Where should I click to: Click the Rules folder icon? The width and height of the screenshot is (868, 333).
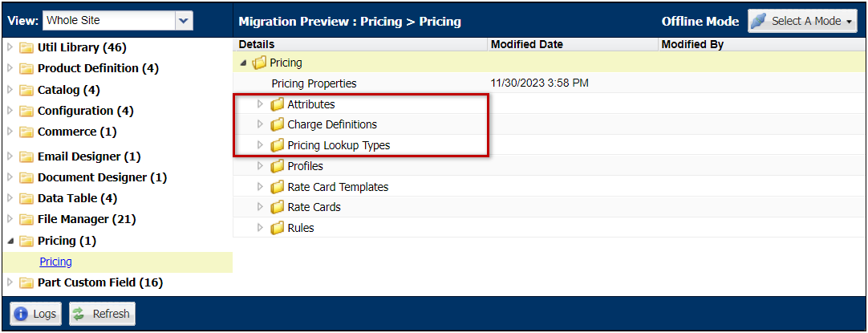[x=278, y=228]
